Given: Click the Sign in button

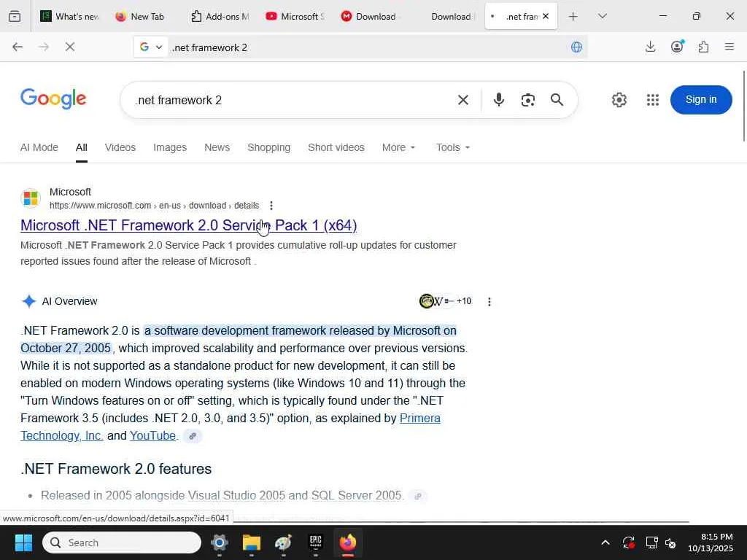Looking at the screenshot, I should 701,99.
